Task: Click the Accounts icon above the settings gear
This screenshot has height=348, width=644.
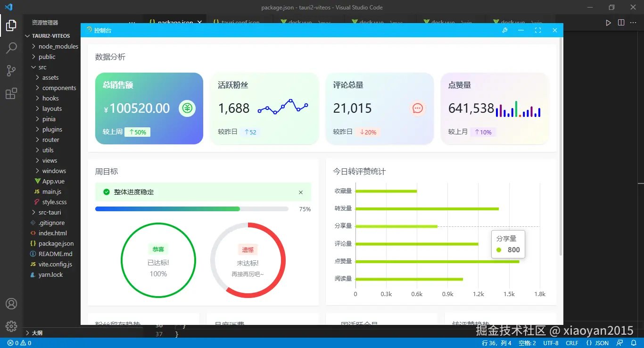Action: (x=11, y=304)
